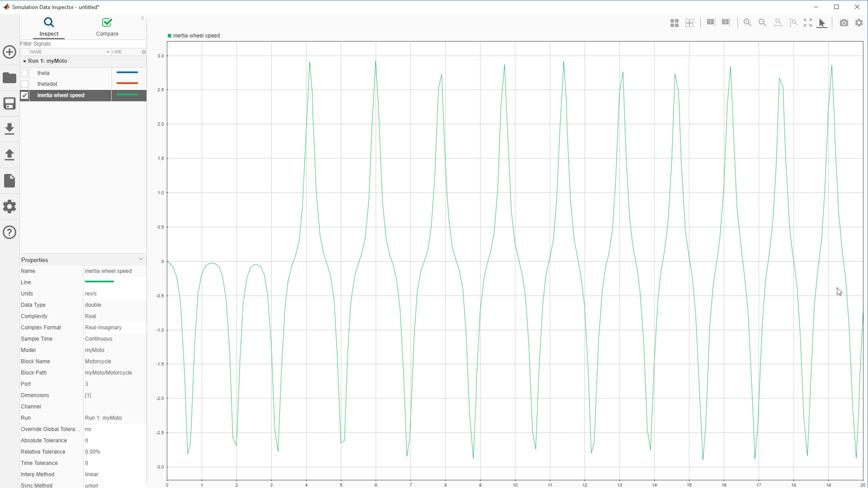This screenshot has height=488, width=868.
Task: Enable the theta signal checkbox
Action: click(24, 73)
